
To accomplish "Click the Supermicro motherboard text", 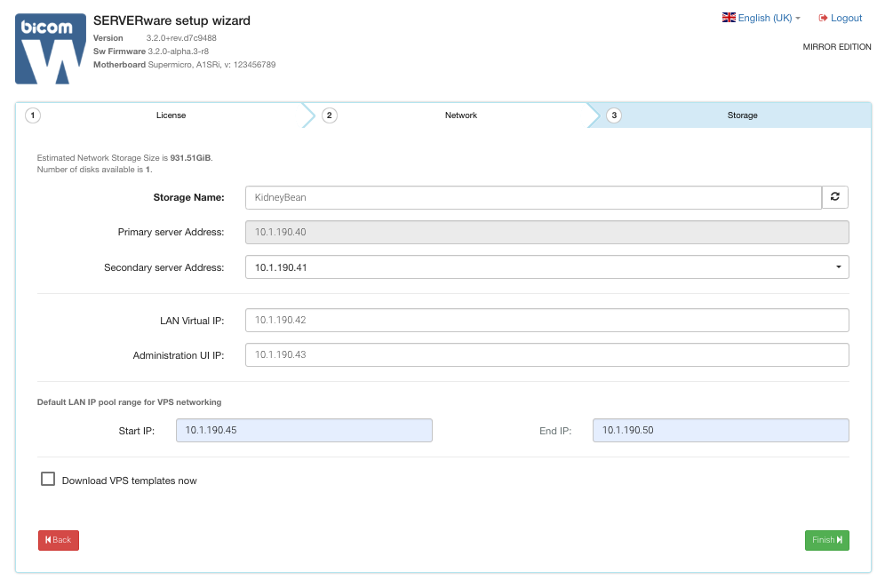I will (x=211, y=65).
